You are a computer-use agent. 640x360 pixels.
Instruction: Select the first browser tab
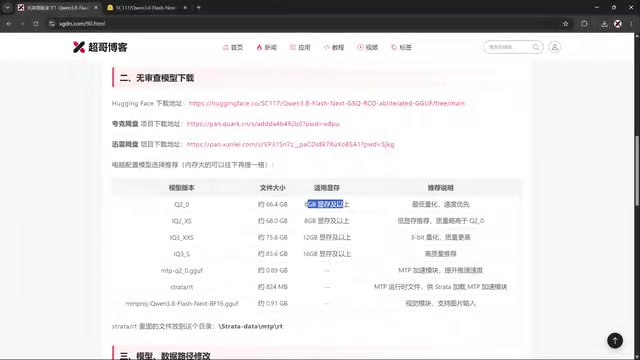[x=57, y=7]
